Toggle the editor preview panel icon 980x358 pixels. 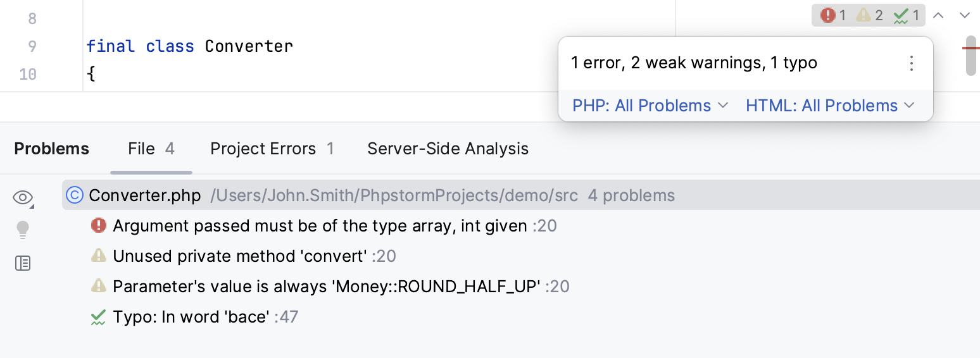pos(23,263)
